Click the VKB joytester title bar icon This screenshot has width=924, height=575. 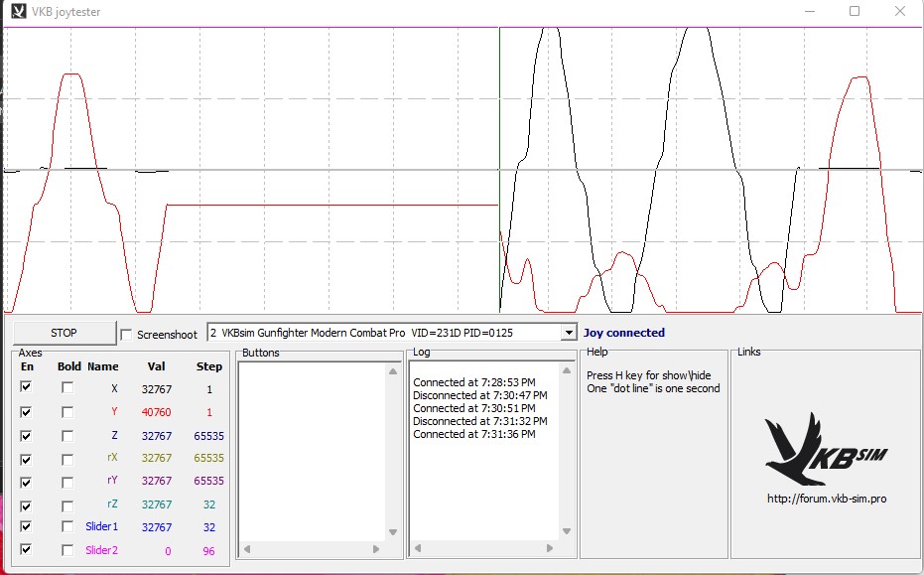pos(18,12)
